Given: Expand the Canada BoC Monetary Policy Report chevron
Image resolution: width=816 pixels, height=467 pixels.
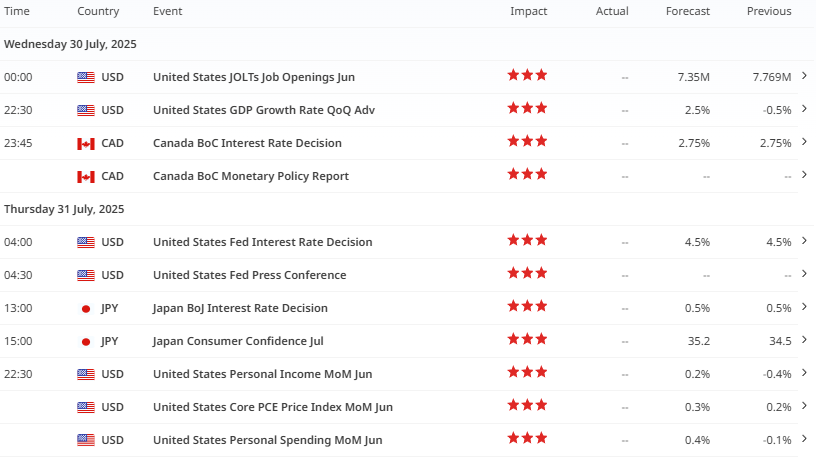Looking at the screenshot, I should click(805, 175).
